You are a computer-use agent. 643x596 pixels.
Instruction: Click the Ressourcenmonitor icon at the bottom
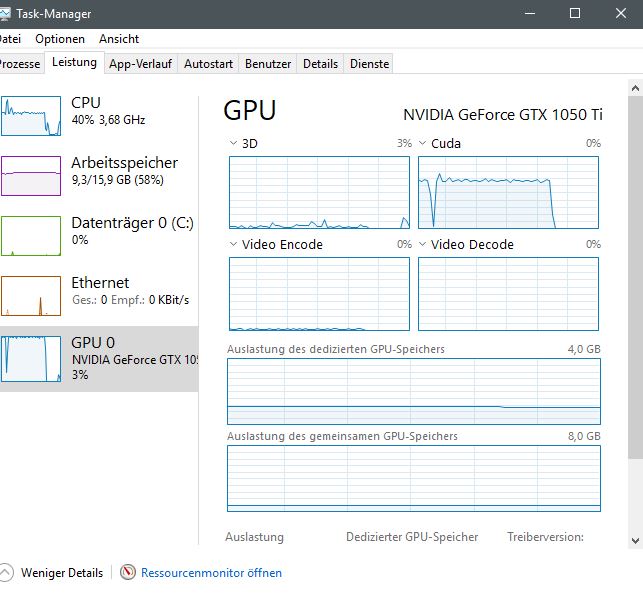point(127,573)
